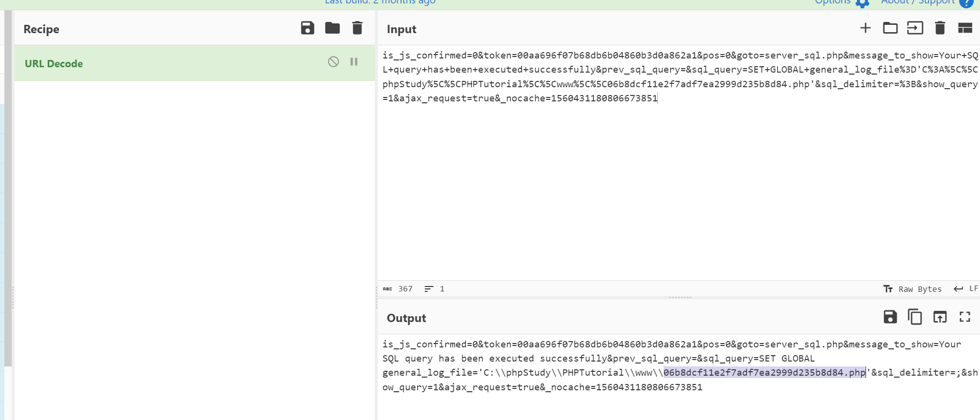Image resolution: width=980 pixels, height=420 pixels.
Task: Open the Options settings gear
Action: 862,3
